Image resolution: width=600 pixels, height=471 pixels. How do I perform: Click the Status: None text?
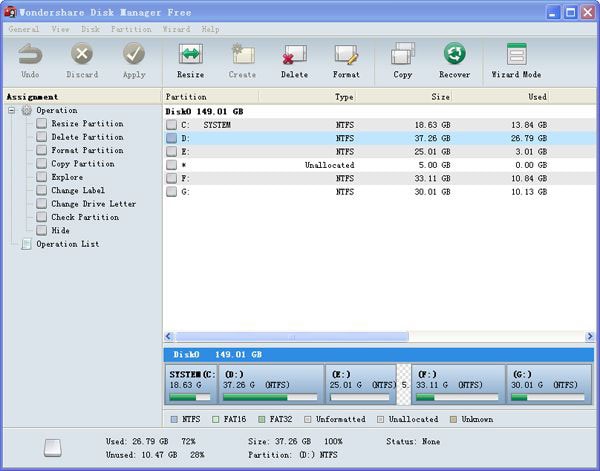coord(413,442)
